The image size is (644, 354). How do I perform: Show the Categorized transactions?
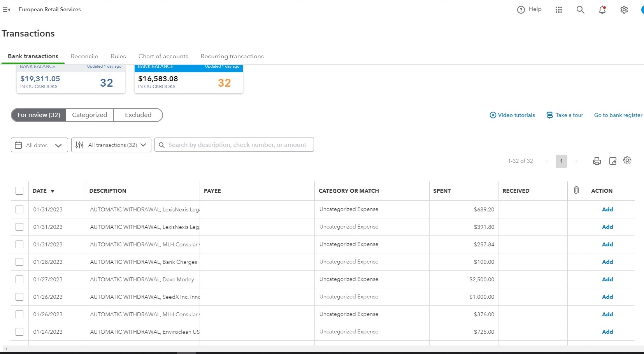point(89,115)
